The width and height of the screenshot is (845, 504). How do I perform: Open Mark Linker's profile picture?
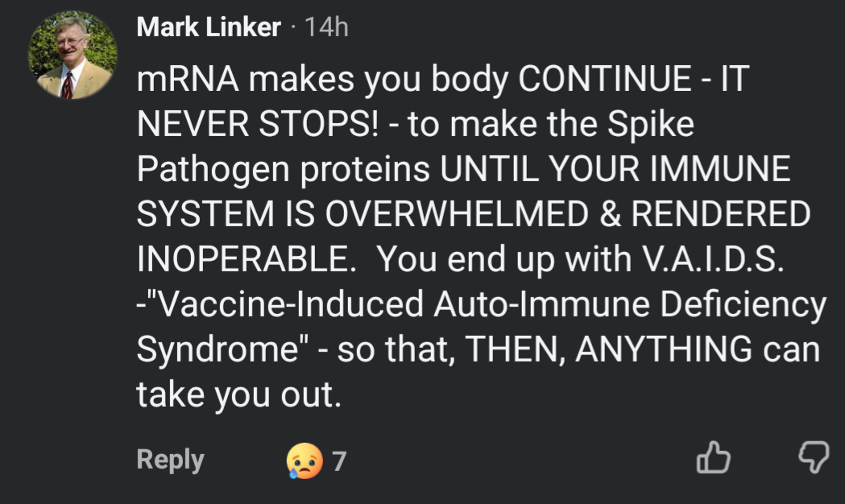(x=72, y=55)
